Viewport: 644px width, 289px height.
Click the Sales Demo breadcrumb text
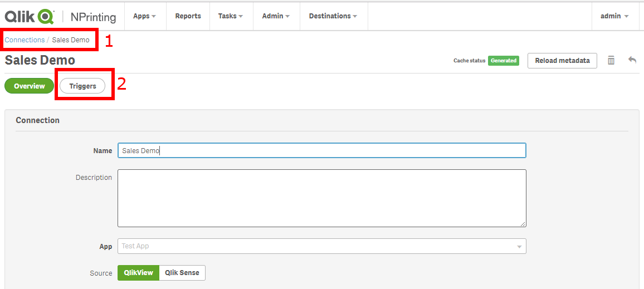(71, 40)
